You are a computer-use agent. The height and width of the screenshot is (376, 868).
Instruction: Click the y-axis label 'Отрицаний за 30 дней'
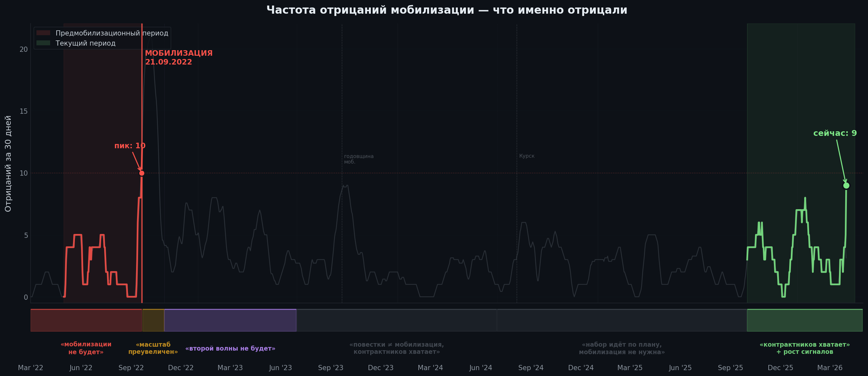[x=8, y=164]
